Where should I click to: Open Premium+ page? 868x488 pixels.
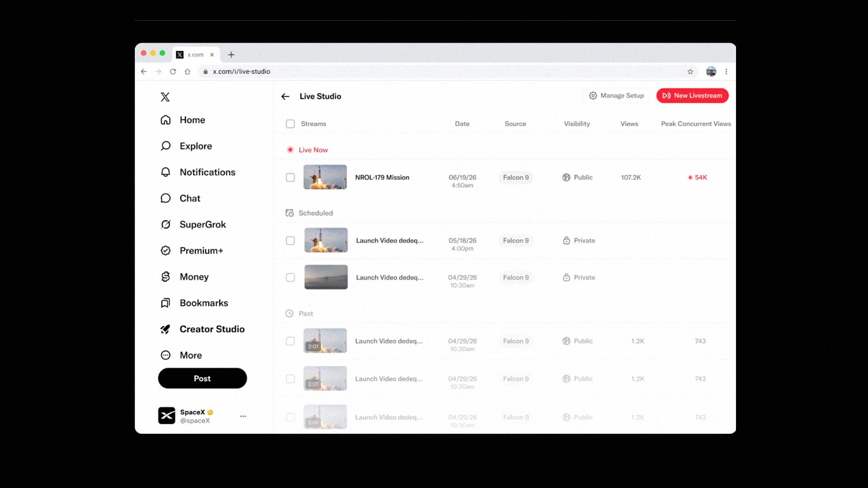click(x=192, y=251)
